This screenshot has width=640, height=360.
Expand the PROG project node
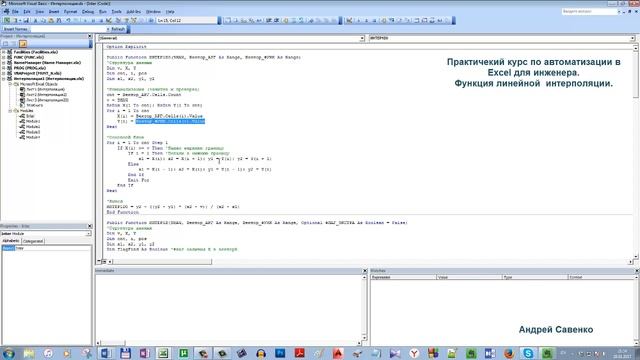(x=4, y=68)
